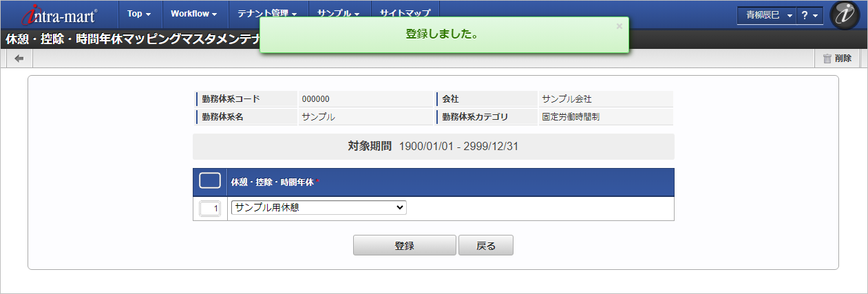Click the 登録 button

coord(404,245)
